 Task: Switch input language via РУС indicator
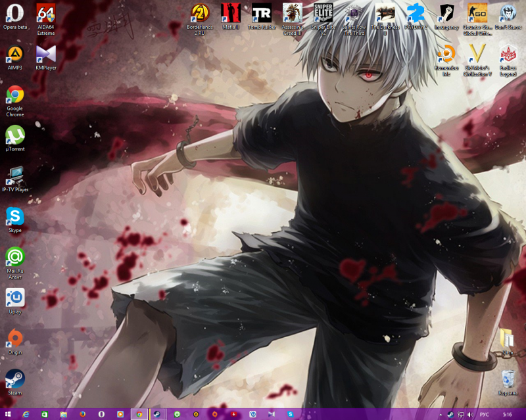pos(485,415)
